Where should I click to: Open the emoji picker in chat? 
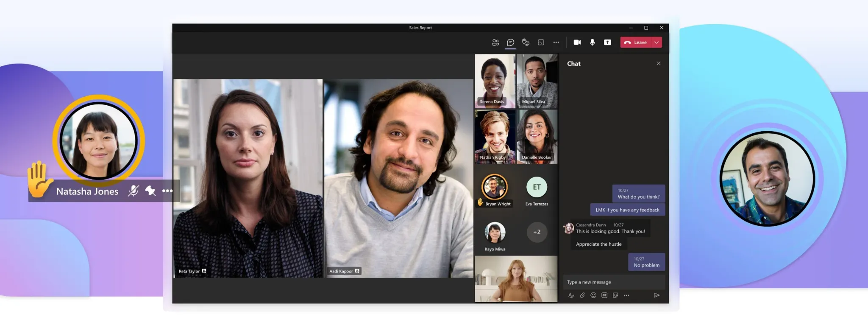click(x=593, y=295)
